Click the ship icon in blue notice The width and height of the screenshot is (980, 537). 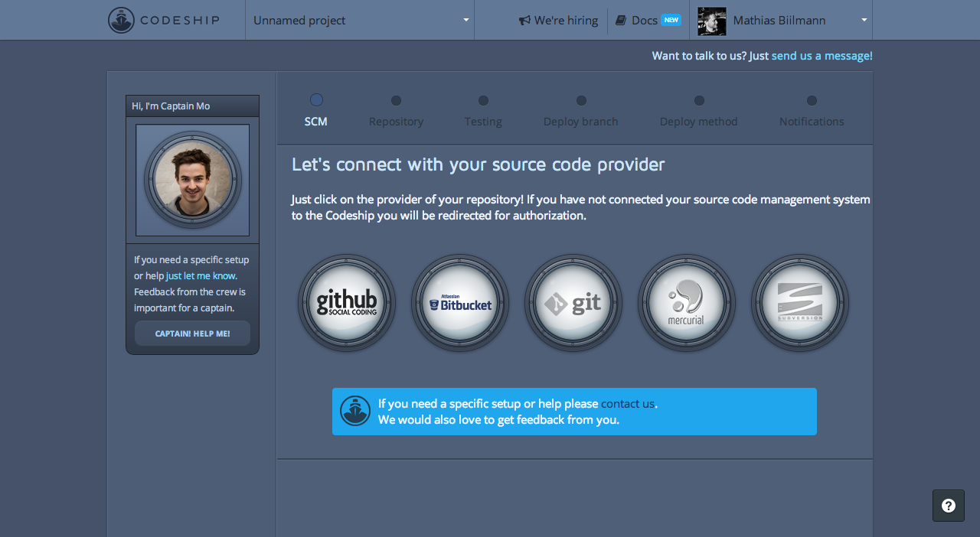pos(355,411)
